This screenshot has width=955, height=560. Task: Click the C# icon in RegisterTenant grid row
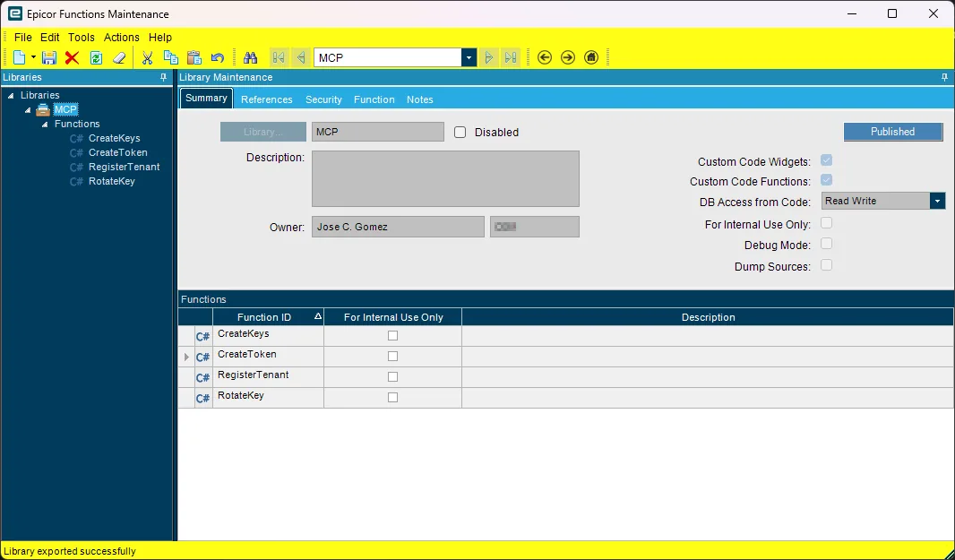coord(202,378)
